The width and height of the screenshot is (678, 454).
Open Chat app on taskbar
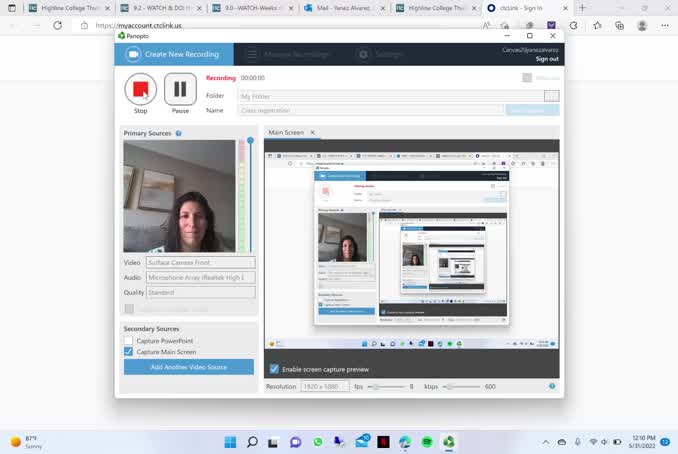[x=296, y=442]
